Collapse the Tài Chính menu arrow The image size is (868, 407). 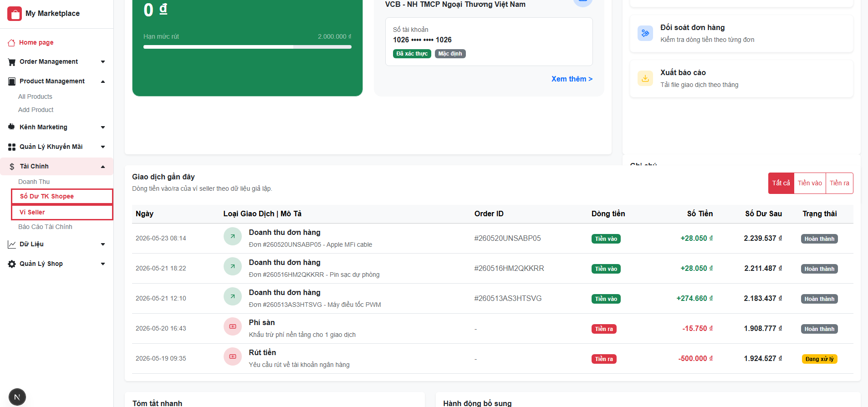[103, 167]
